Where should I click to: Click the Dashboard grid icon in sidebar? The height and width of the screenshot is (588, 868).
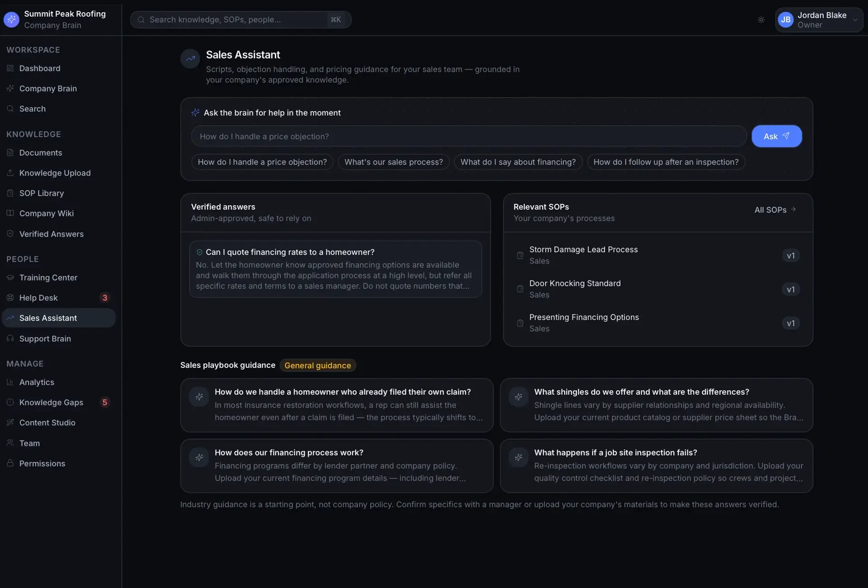coord(10,68)
